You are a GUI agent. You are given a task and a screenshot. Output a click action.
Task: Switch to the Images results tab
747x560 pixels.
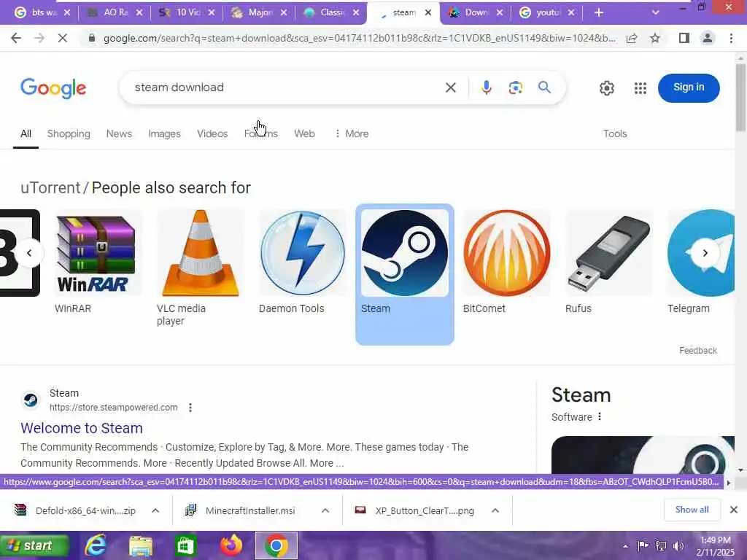164,134
